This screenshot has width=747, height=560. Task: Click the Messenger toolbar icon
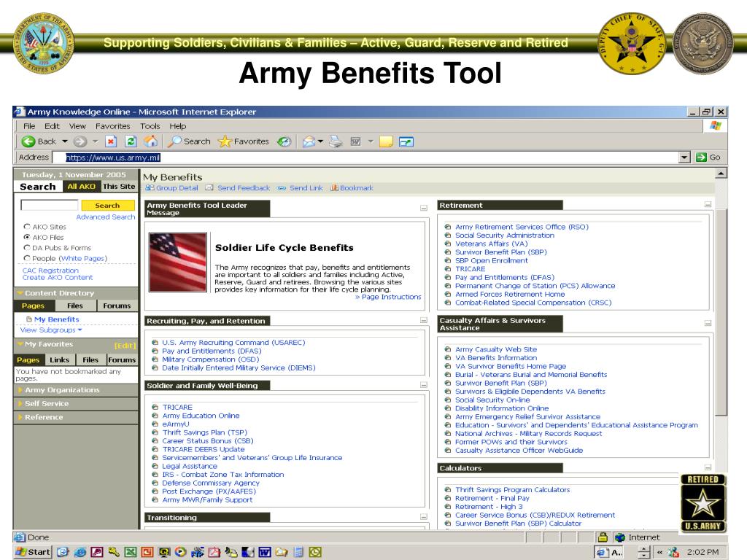pyautogui.click(x=406, y=142)
